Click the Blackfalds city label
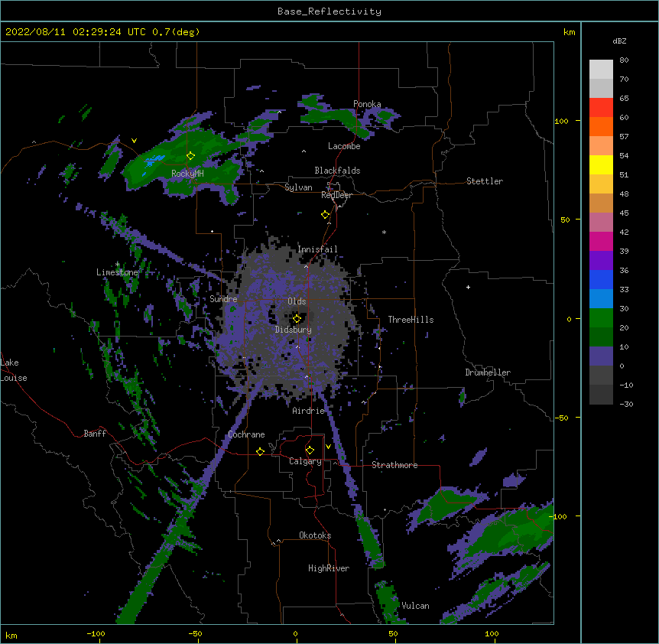Image resolution: width=659 pixels, height=644 pixels. tap(337, 171)
